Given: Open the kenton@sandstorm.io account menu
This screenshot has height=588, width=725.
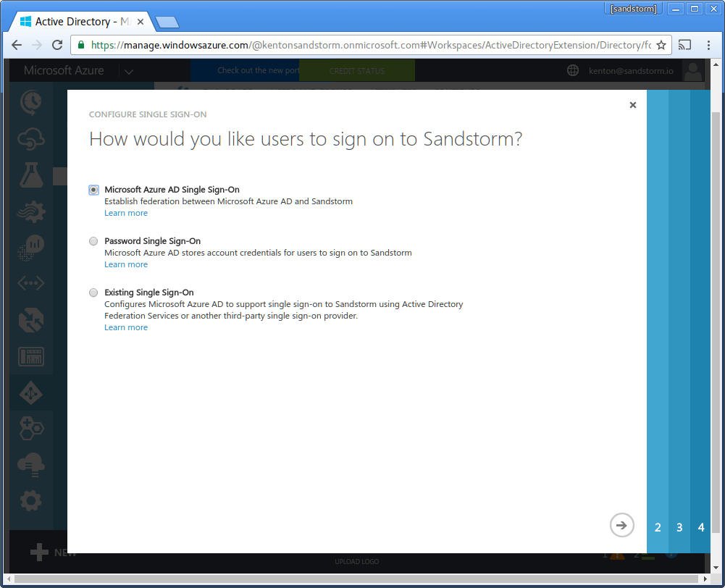Looking at the screenshot, I should click(631, 71).
